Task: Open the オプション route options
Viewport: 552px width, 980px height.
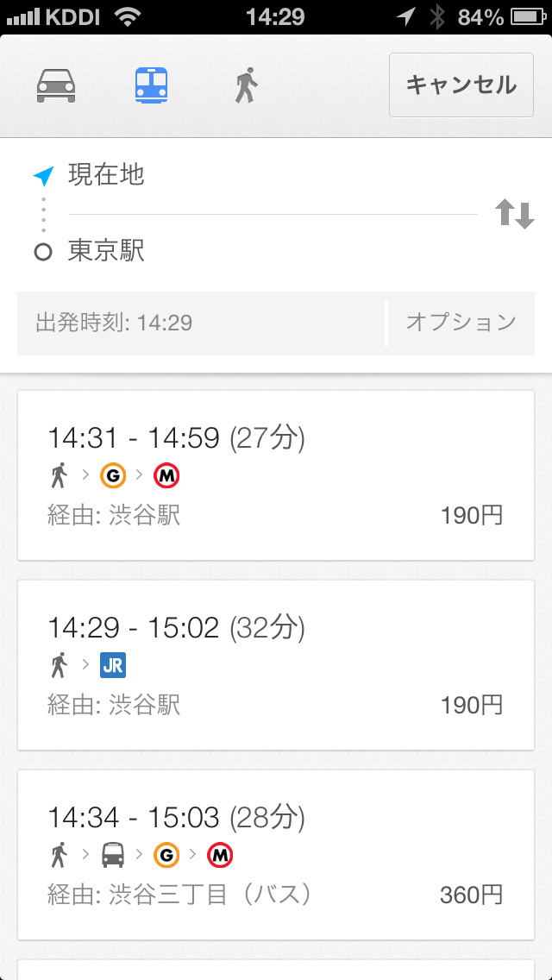Action: 461,323
